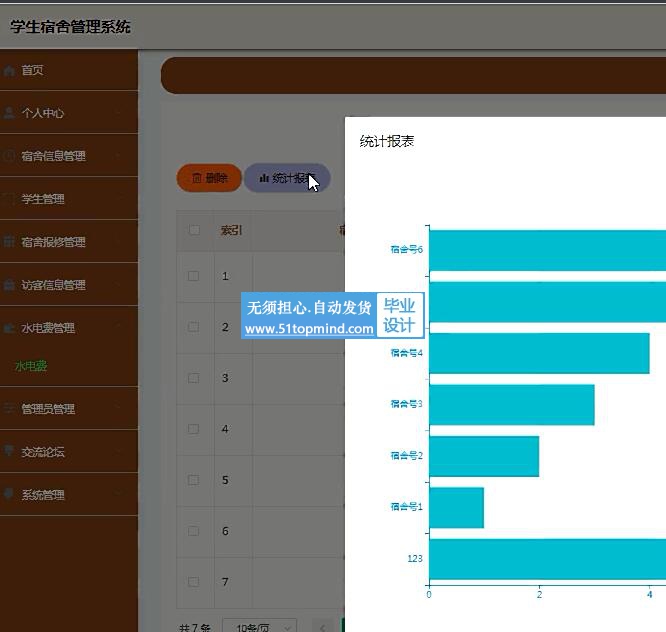Click the icon beside 访客信息管理
Screen dimensions: 666x632
pyautogui.click(x=10, y=285)
